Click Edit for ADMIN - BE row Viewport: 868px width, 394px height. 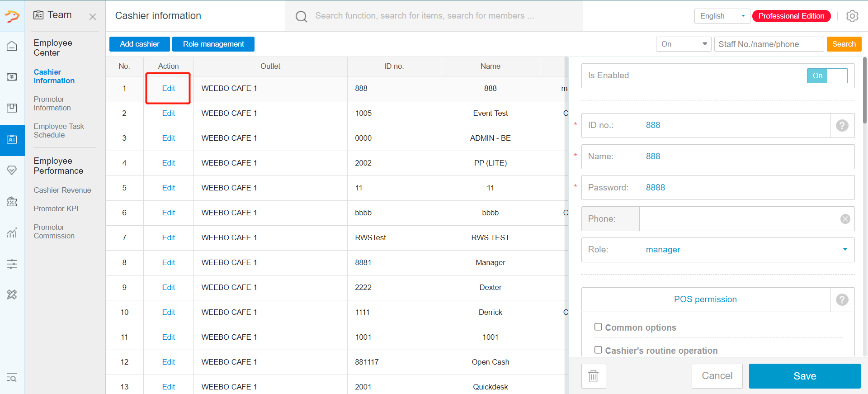169,138
